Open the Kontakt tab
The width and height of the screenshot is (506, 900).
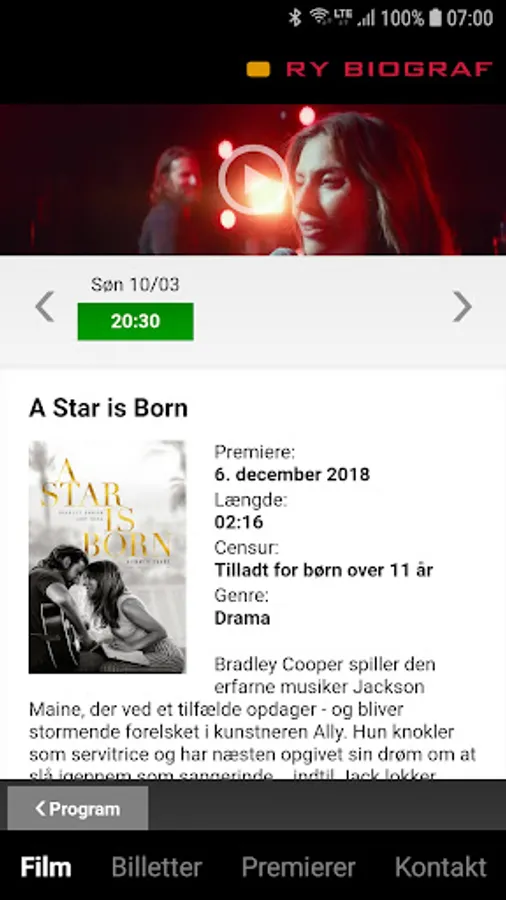(x=441, y=867)
